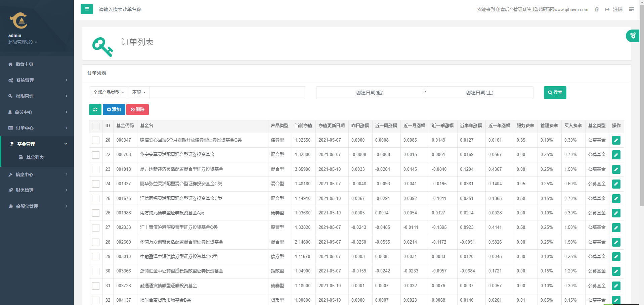Viewport: 644px width, 305px height.
Task: Click the trash icon in top header
Action: tap(597, 9)
